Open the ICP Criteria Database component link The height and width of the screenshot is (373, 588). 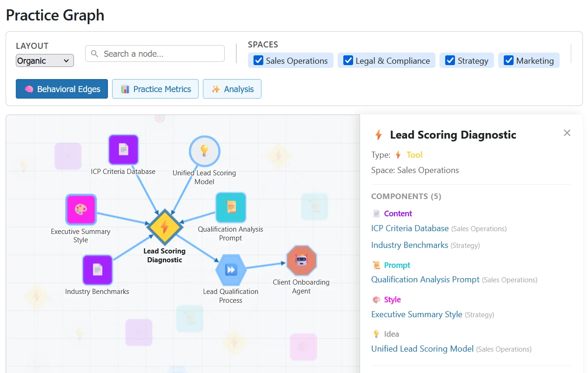pos(410,228)
